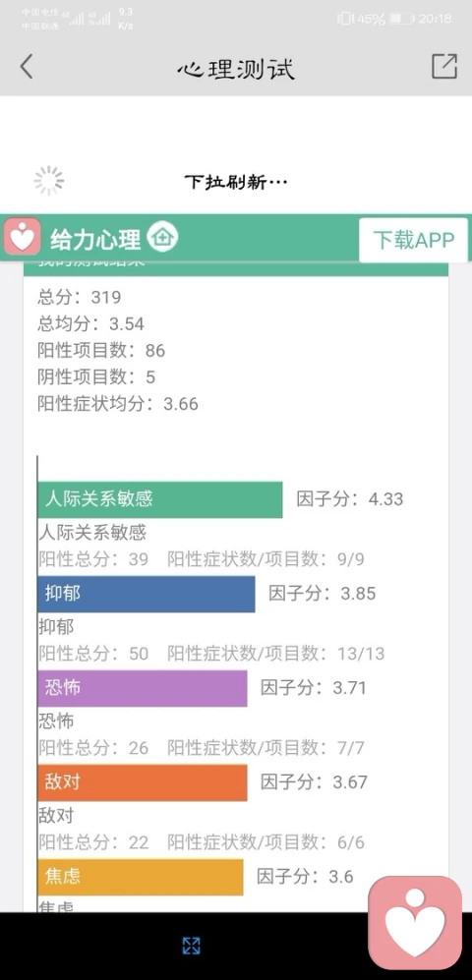Tap the 总分: 319 line

pyautogui.click(x=80, y=297)
